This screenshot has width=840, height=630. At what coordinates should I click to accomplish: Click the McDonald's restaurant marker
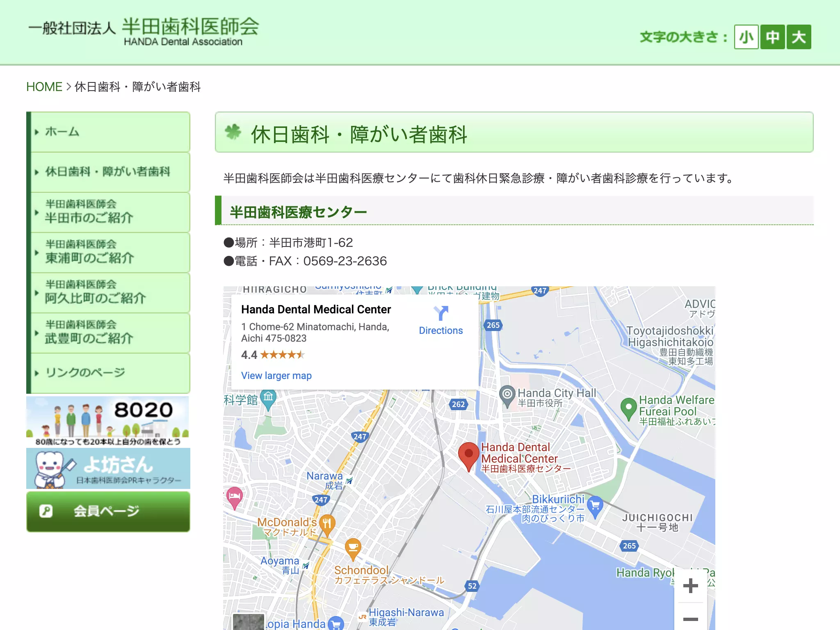(x=327, y=525)
